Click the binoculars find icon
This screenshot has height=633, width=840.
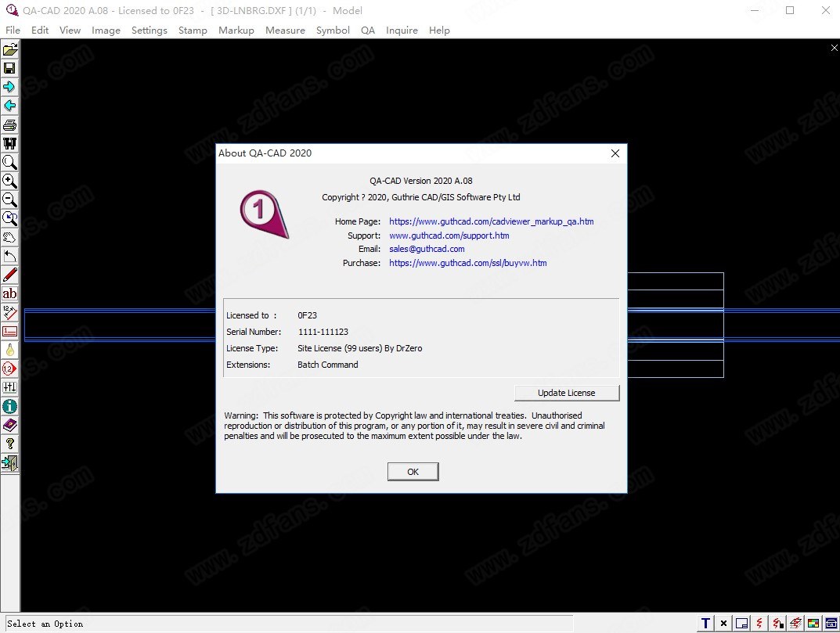pyautogui.click(x=9, y=143)
